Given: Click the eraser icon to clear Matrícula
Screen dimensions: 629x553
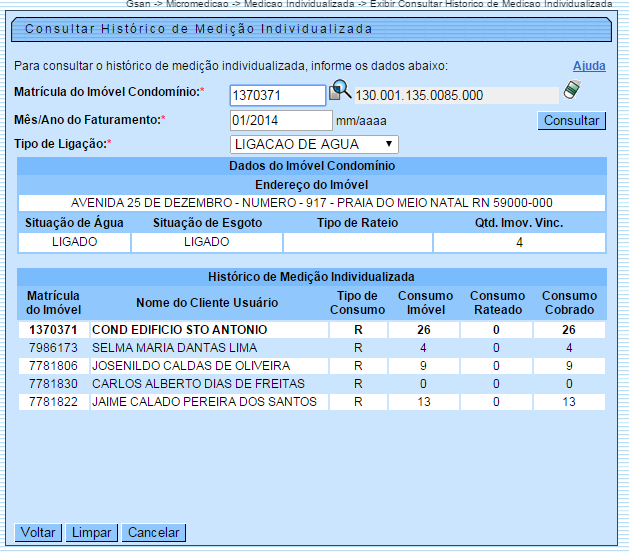Looking at the screenshot, I should click(x=571, y=91).
